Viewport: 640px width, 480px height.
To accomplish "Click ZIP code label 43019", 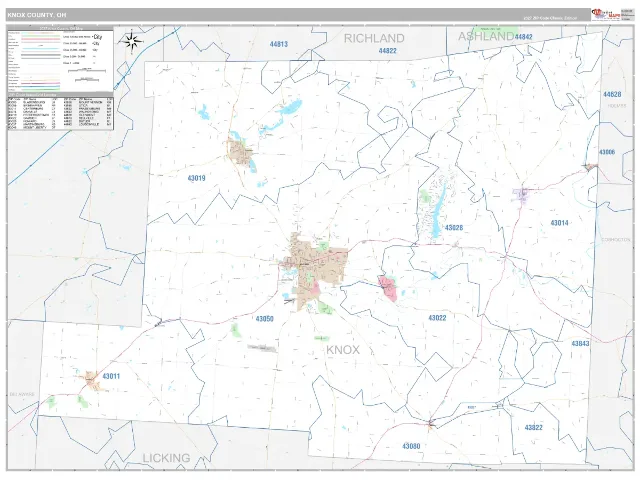I will (x=196, y=178).
